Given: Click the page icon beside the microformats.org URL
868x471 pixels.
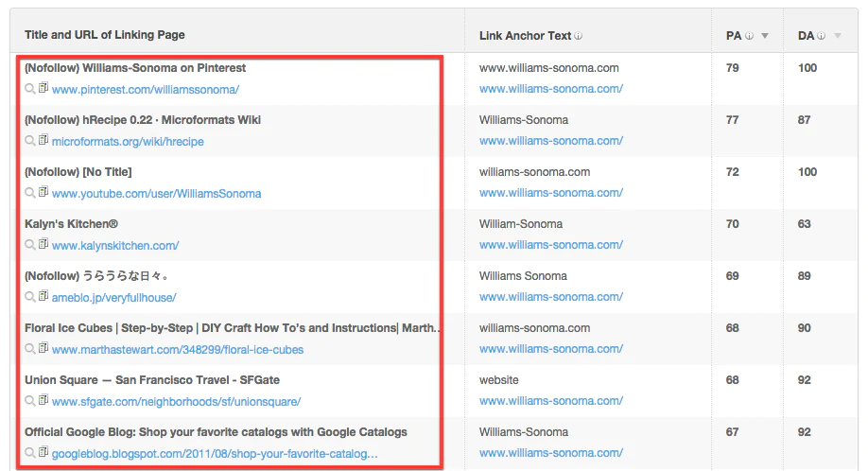Looking at the screenshot, I should [43, 141].
